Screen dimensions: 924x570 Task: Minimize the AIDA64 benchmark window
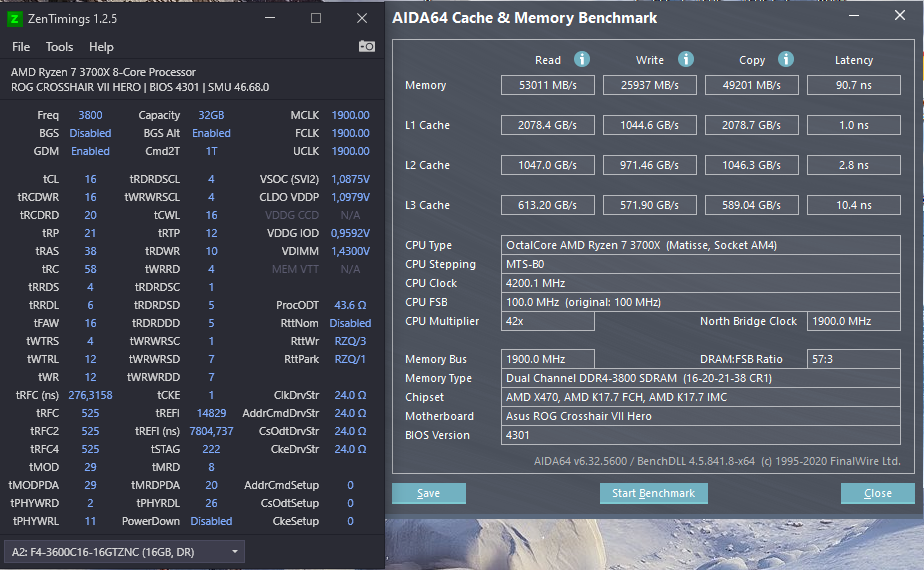pyautogui.click(x=853, y=16)
